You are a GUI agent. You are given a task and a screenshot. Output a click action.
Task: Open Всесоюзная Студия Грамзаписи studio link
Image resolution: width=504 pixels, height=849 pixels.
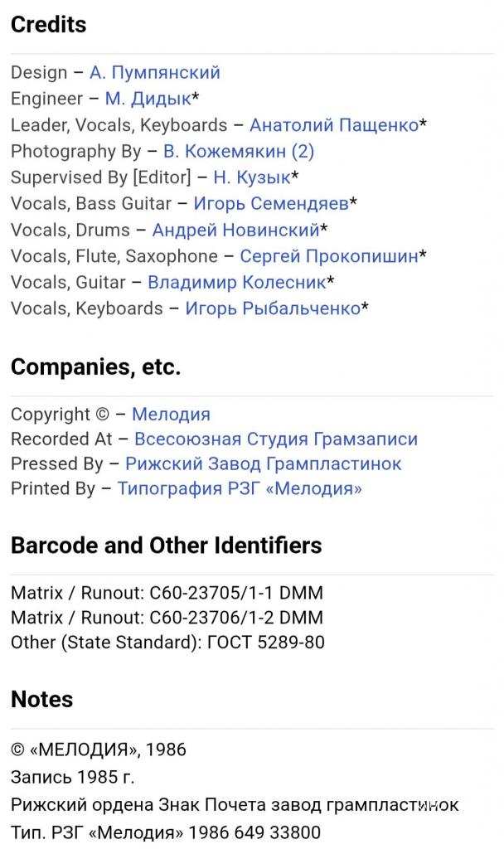(x=276, y=439)
